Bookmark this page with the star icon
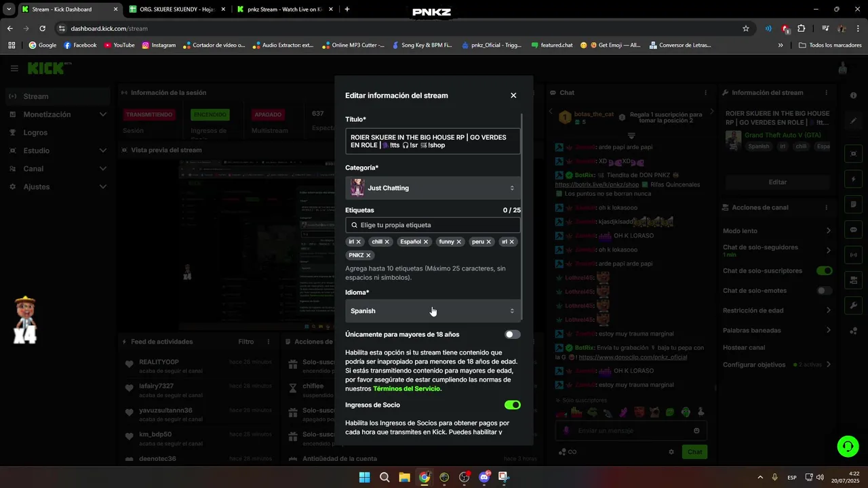 click(746, 28)
